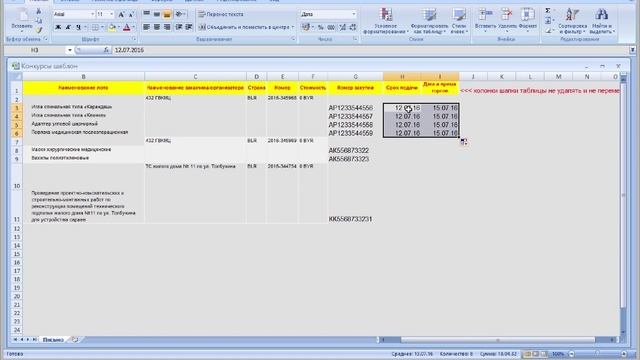Click the insert function fx icon
Screen dimensions: 640x360
coord(106,50)
